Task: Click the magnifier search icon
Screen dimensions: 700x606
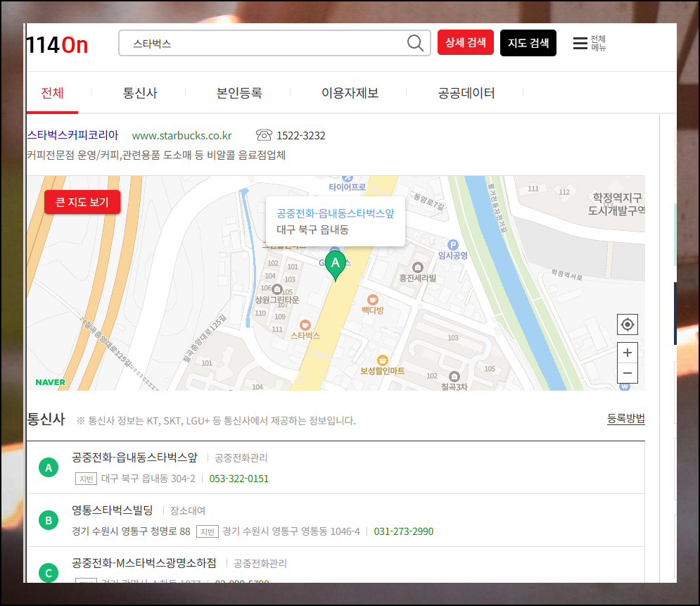Action: coord(415,44)
